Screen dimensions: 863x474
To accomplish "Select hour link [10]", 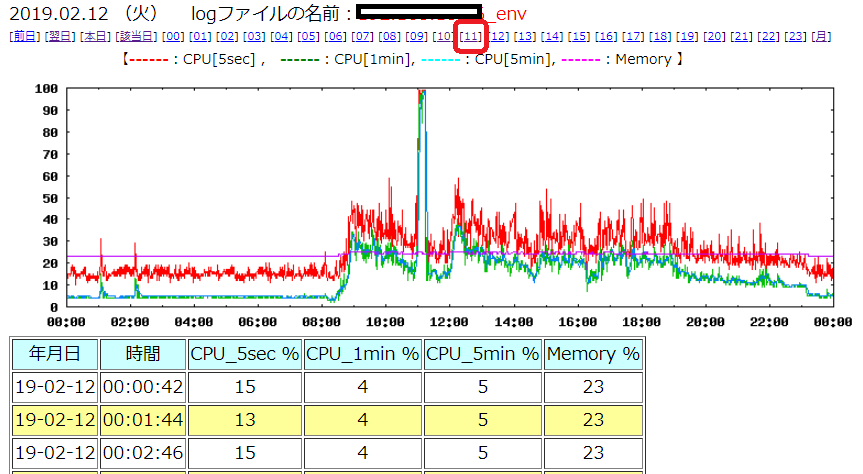I will tap(444, 36).
